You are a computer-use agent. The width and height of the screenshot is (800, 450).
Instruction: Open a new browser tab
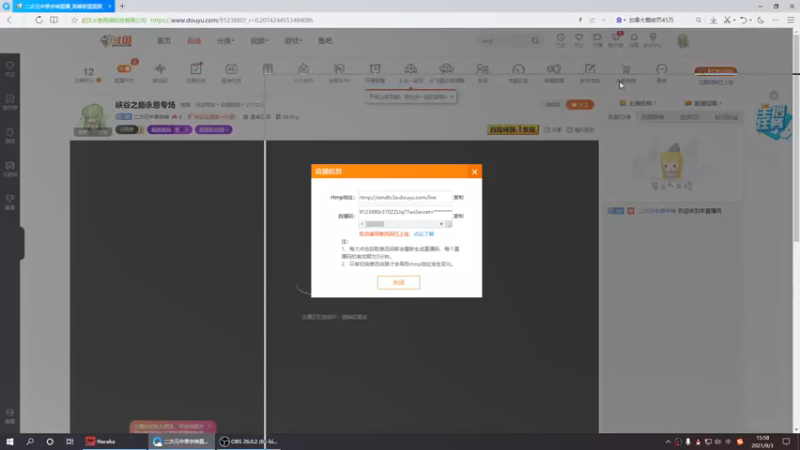click(x=122, y=6)
